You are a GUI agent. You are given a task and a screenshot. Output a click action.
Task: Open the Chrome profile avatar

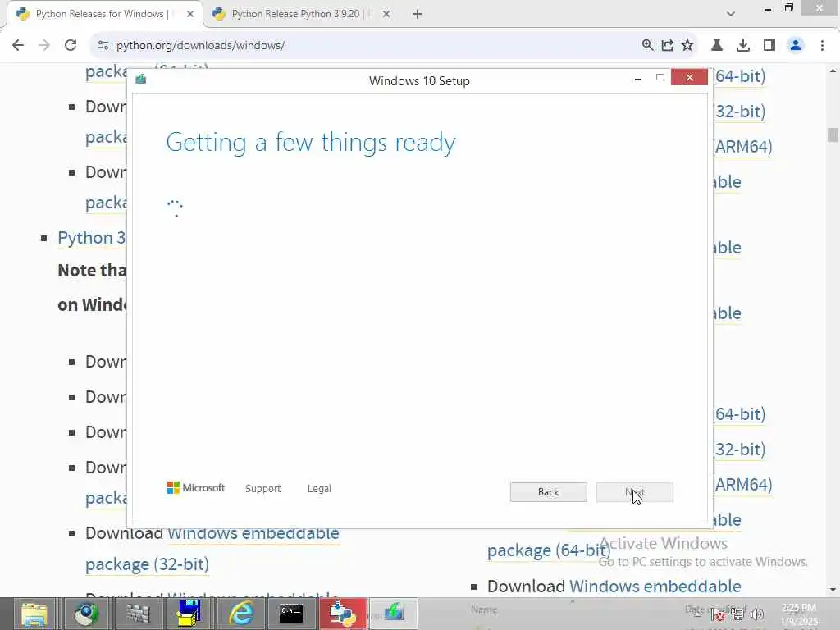point(796,46)
